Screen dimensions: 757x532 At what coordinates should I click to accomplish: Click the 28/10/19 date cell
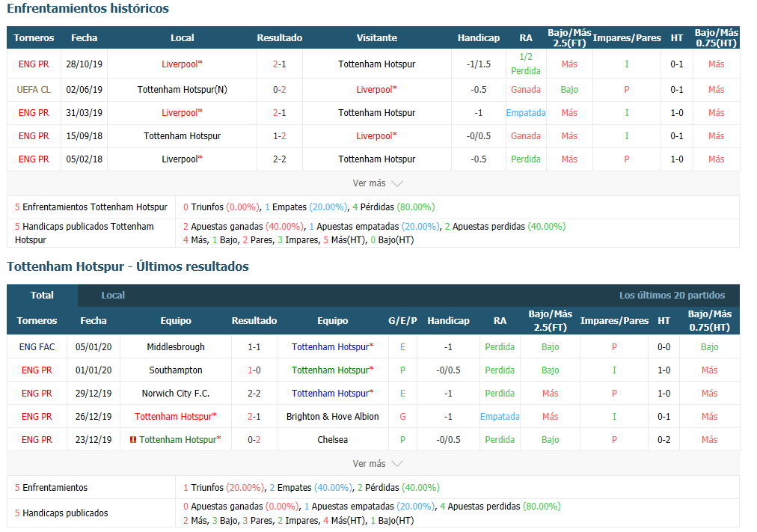click(84, 64)
